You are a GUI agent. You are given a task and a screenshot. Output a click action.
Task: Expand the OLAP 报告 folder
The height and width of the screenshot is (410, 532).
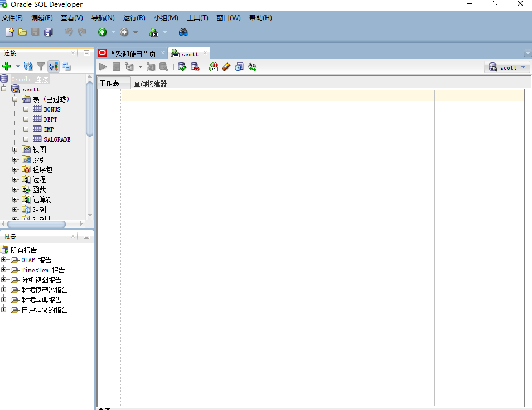point(4,260)
